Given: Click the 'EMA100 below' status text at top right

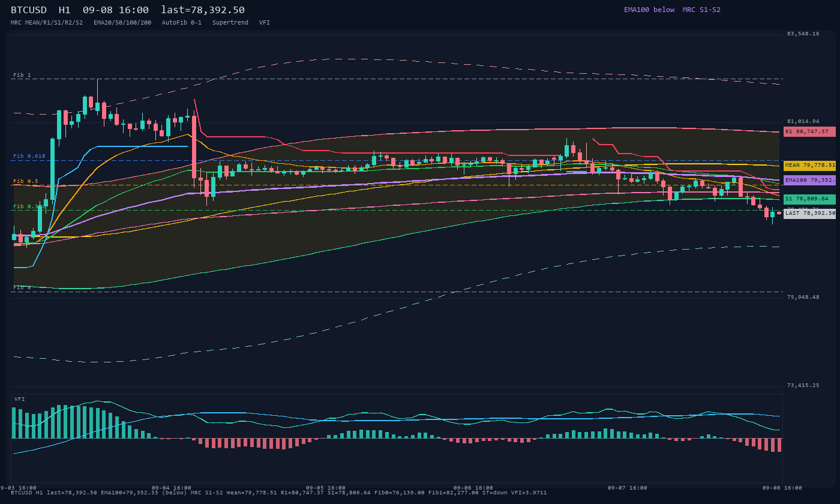Looking at the screenshot, I should [649, 10].
